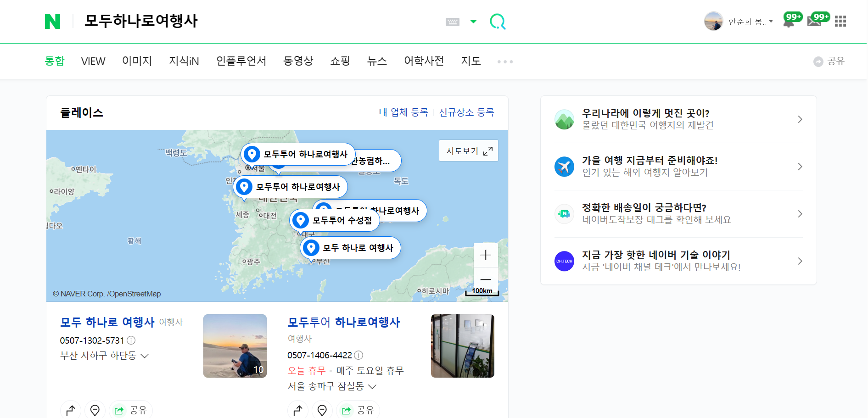Click the green Naver N logo
This screenshot has width=868, height=418.
[x=52, y=21]
